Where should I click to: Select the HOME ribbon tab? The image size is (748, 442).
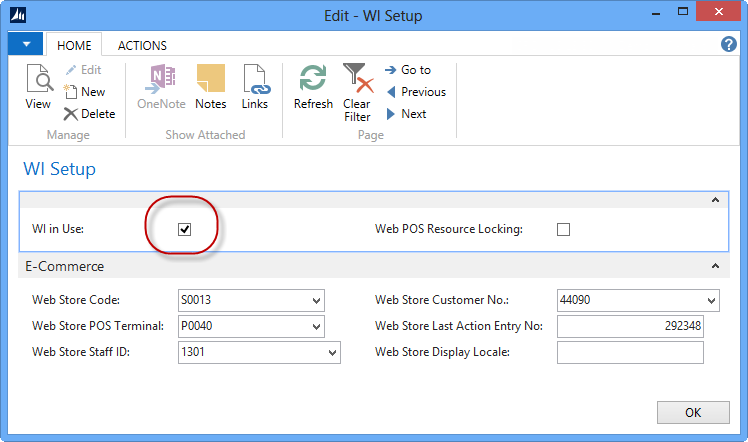[75, 45]
